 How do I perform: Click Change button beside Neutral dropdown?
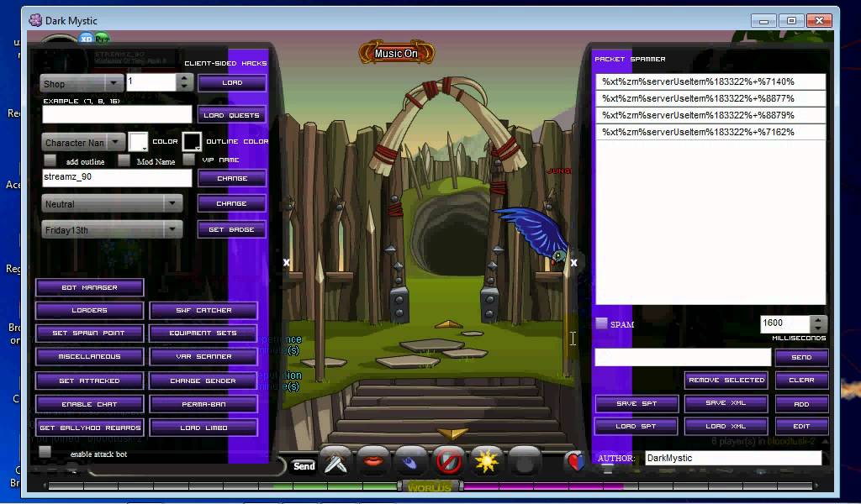tap(232, 203)
